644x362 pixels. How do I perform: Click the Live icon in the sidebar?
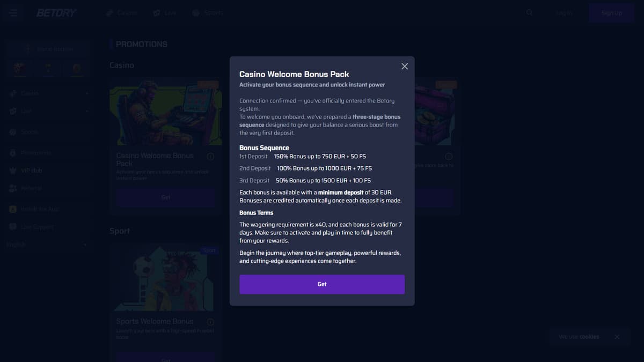click(x=13, y=111)
